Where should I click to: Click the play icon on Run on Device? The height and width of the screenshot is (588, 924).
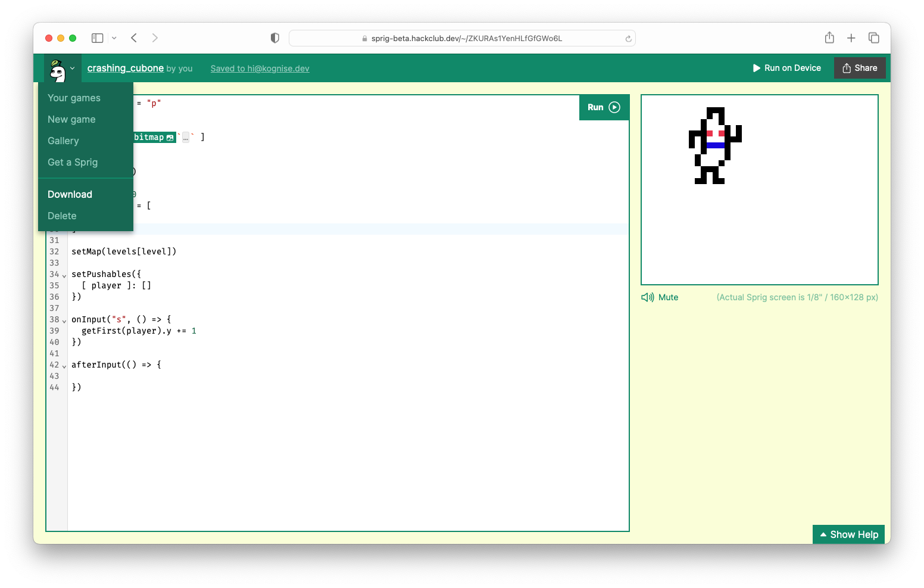pyautogui.click(x=756, y=67)
